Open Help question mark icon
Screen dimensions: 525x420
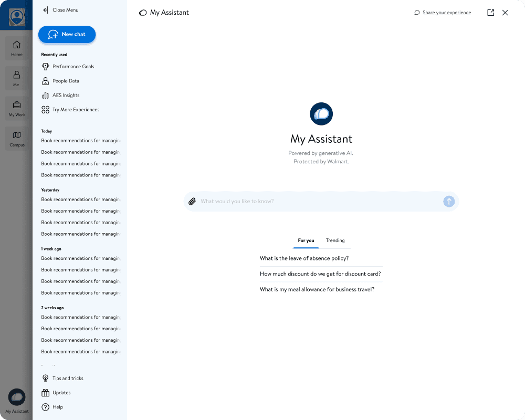[x=45, y=407]
